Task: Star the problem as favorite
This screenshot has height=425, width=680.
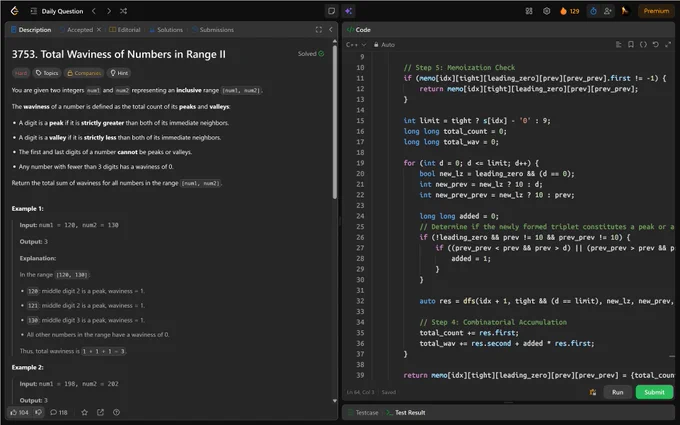Action: tap(85, 412)
